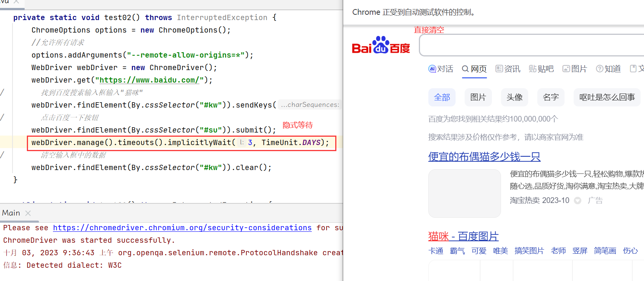Click the picture icon beside 图片
Viewport: 644px width, 281px height.
pyautogui.click(x=566, y=69)
